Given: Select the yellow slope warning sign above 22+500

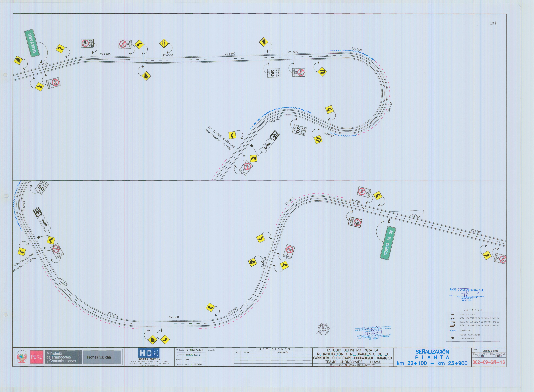Looking at the screenshot, I should (x=264, y=42).
